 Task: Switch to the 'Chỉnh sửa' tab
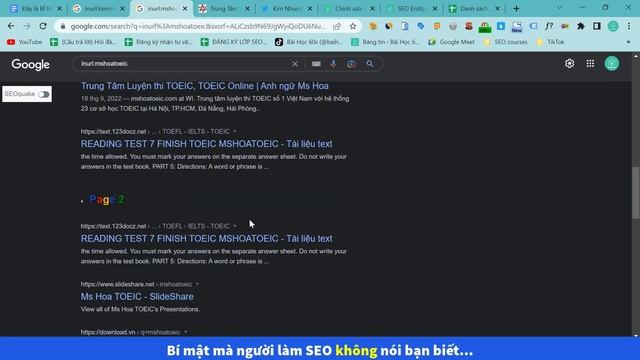[x=349, y=9]
